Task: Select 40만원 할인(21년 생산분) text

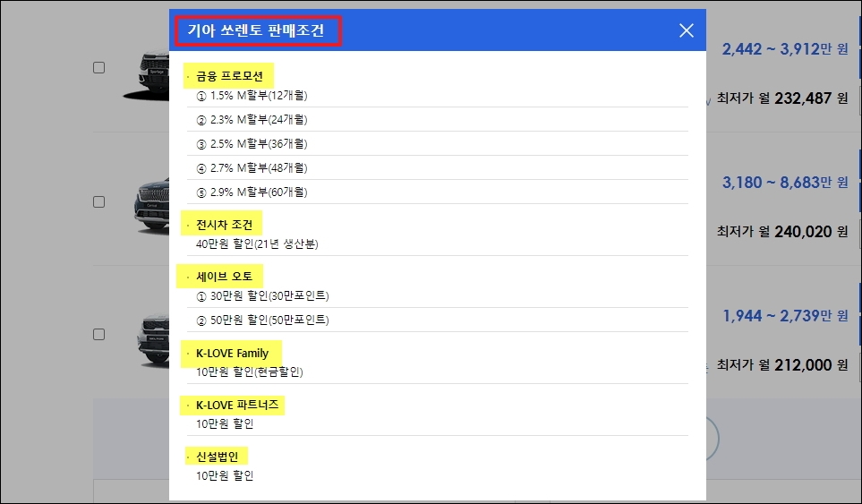Action: 257,243
